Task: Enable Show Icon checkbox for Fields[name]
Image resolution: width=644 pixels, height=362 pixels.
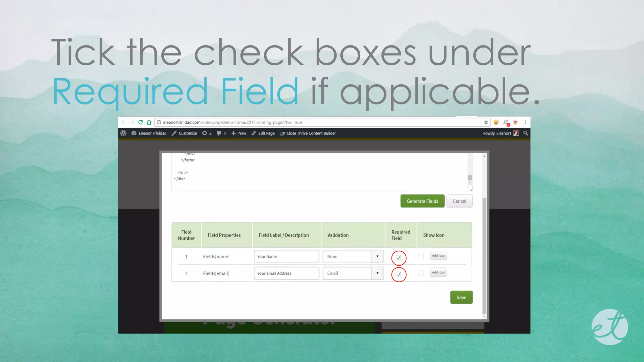Action: [x=421, y=256]
